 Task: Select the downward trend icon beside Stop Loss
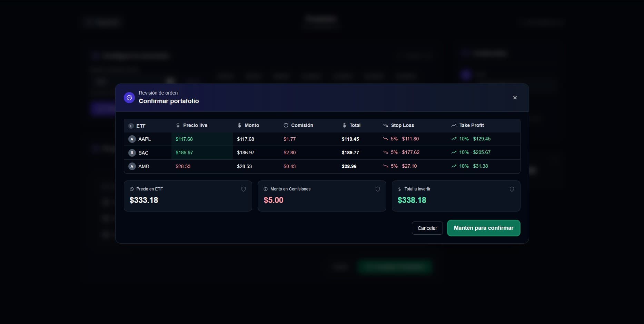(386, 125)
